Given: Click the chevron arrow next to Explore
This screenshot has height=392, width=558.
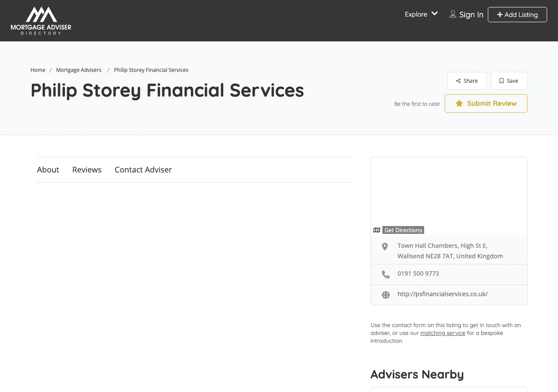Looking at the screenshot, I should coord(434,14).
